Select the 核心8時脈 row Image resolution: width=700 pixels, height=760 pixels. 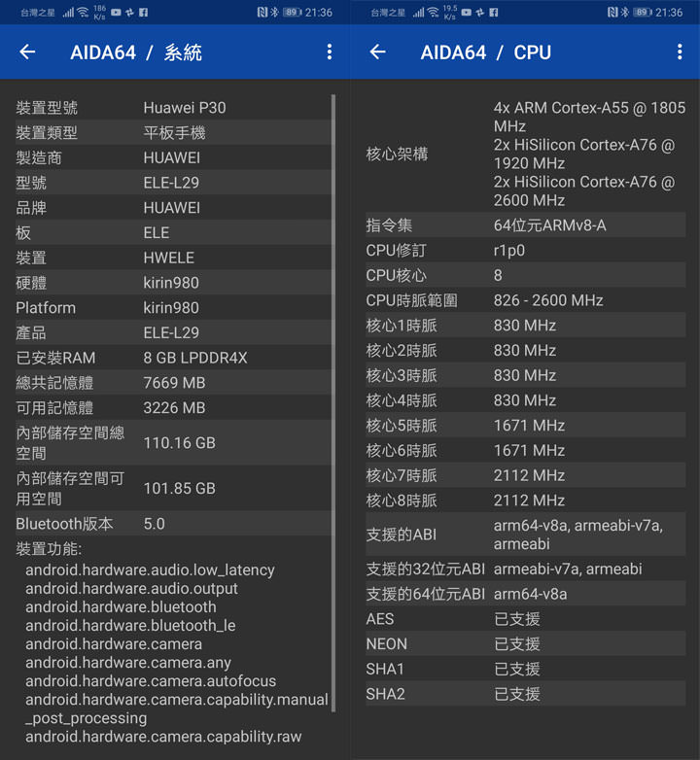coord(525,501)
